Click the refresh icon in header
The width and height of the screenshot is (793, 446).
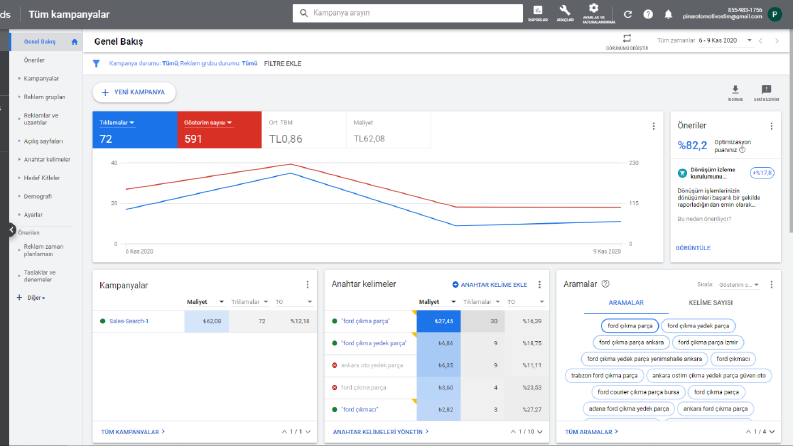[x=628, y=14]
